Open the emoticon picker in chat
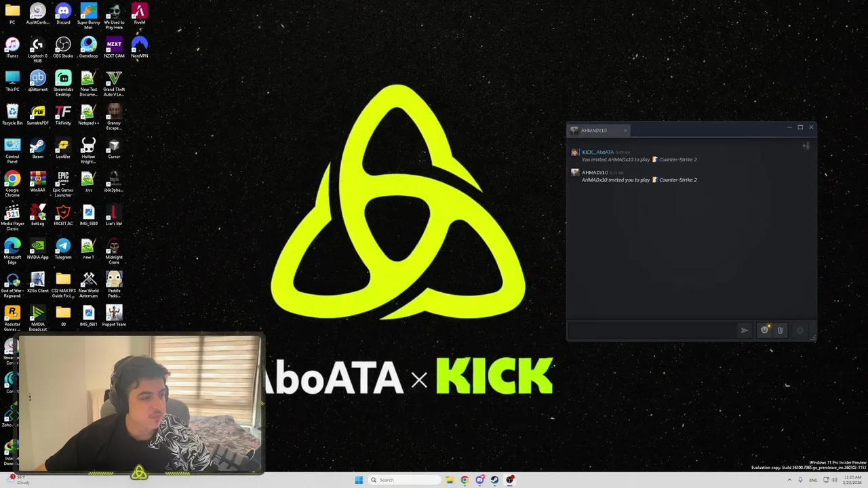 (x=765, y=330)
